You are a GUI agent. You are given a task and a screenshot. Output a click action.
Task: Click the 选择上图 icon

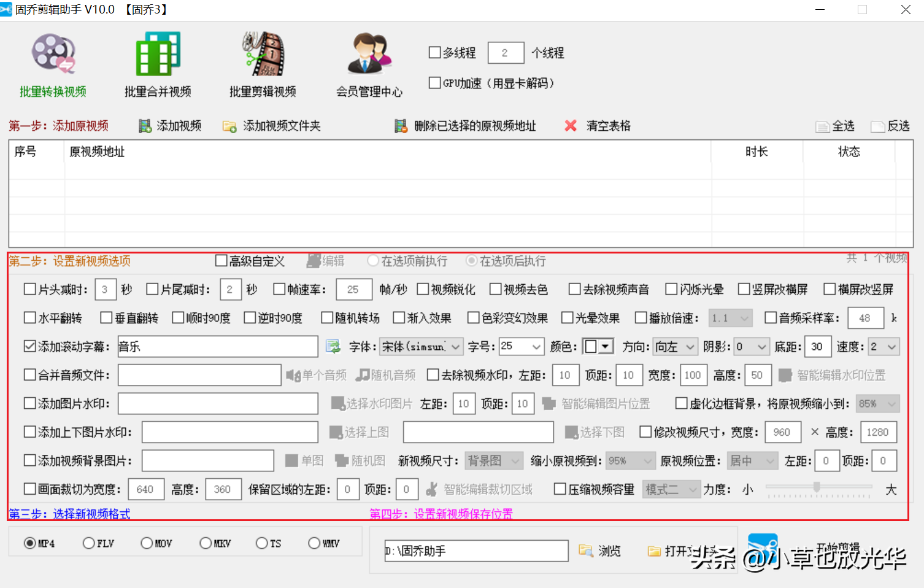[336, 432]
